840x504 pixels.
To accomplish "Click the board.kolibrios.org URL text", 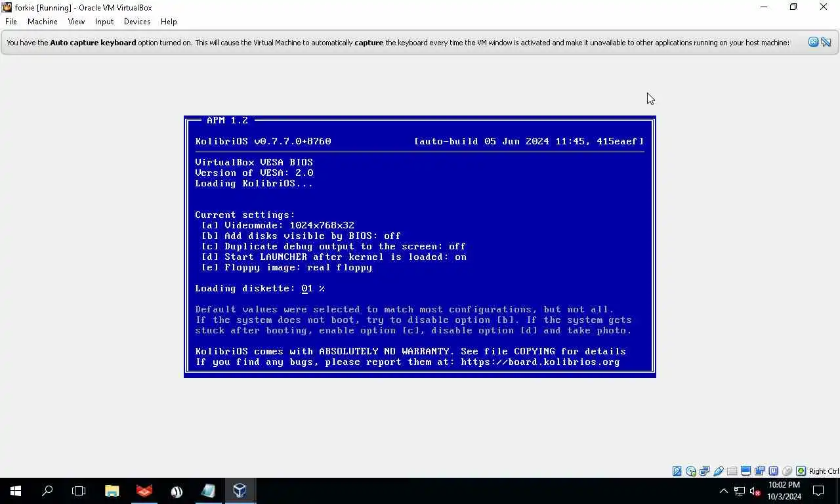I will (540, 362).
